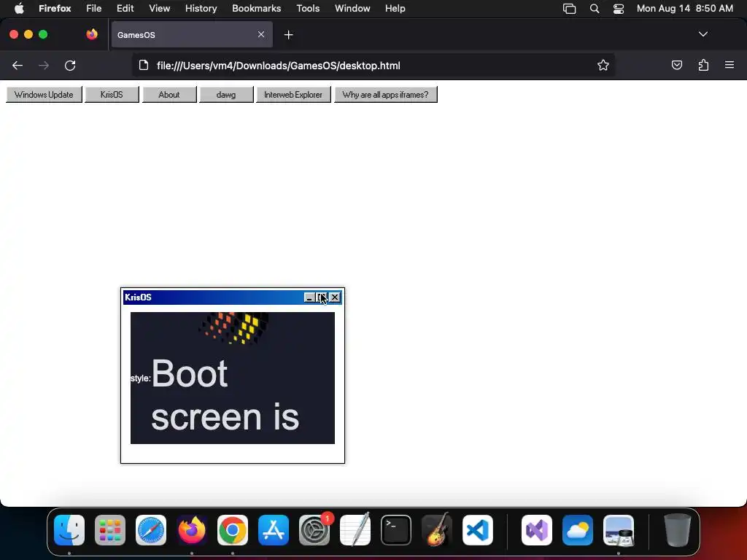Go back in Firefox
This screenshot has width=747, height=560.
18,66
